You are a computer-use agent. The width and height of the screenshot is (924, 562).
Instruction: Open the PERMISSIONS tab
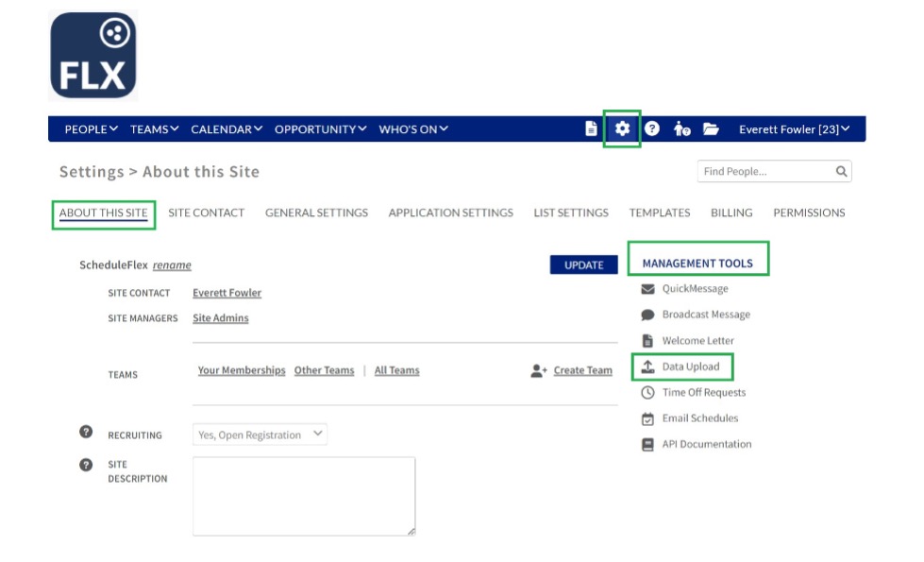pyautogui.click(x=809, y=213)
